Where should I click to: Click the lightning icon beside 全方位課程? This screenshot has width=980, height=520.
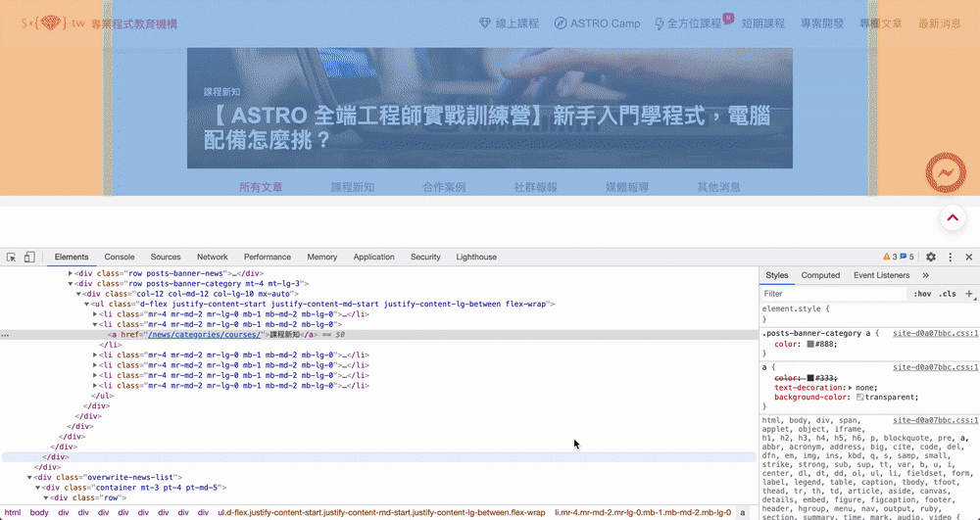[660, 24]
